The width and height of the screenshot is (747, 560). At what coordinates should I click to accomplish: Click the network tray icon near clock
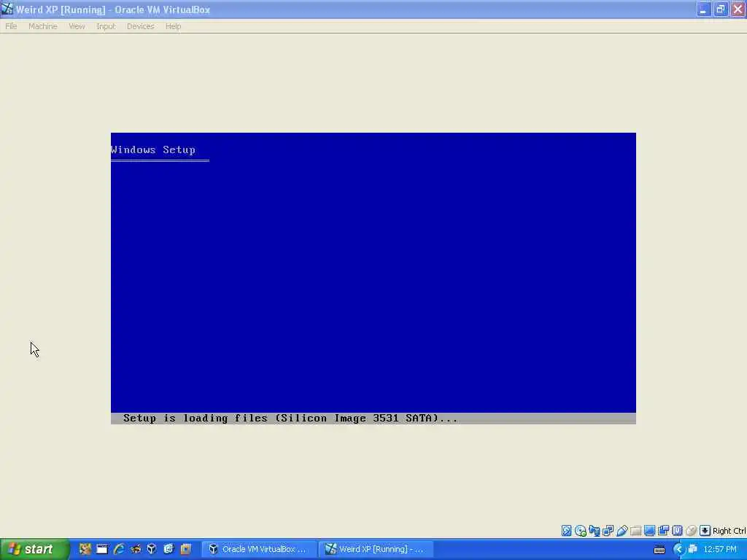(x=693, y=550)
